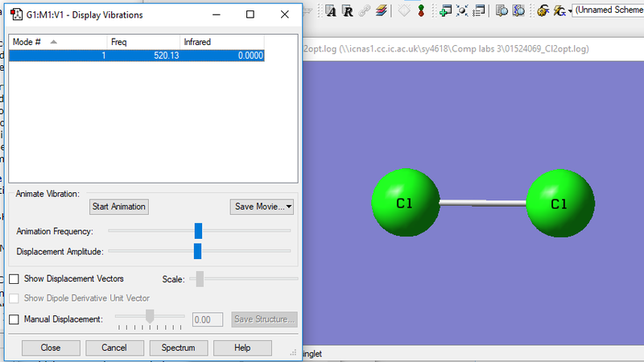The height and width of the screenshot is (362, 644).
Task: Open the Select Layer stacked-sheets icon
Action: (381, 10)
